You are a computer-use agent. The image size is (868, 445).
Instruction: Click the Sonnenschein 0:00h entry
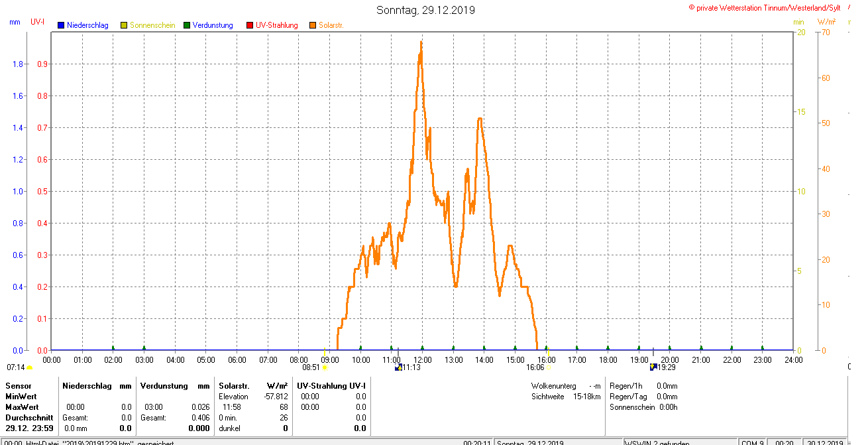tap(643, 407)
